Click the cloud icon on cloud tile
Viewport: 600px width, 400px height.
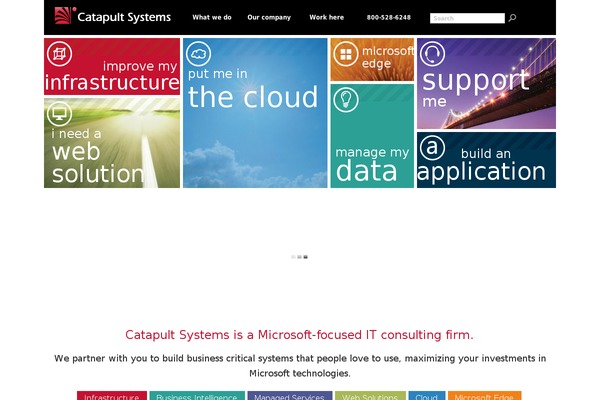pos(198,54)
